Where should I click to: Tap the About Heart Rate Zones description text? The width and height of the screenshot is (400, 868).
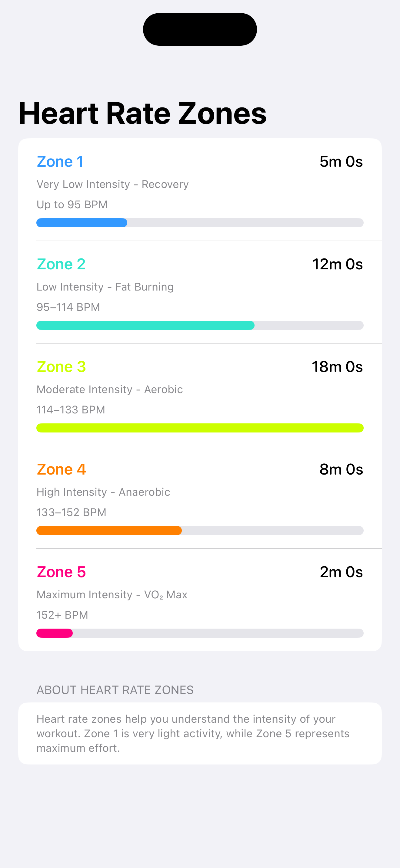pyautogui.click(x=193, y=734)
